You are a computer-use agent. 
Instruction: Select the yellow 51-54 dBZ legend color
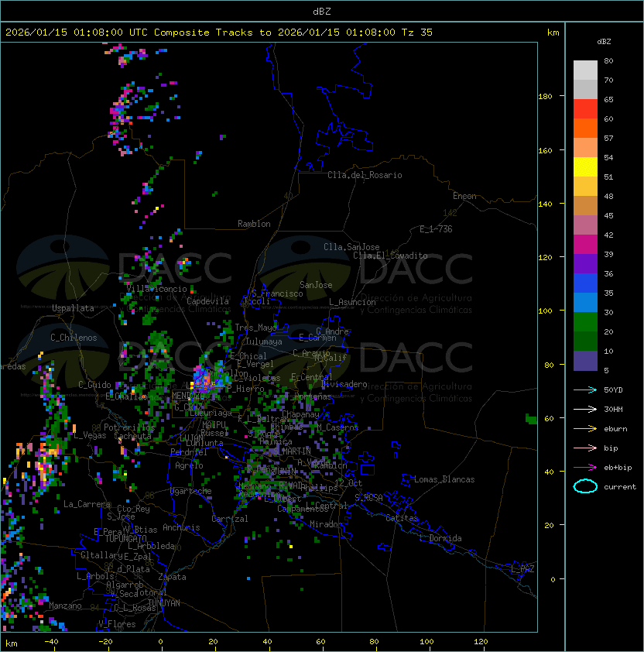click(585, 167)
